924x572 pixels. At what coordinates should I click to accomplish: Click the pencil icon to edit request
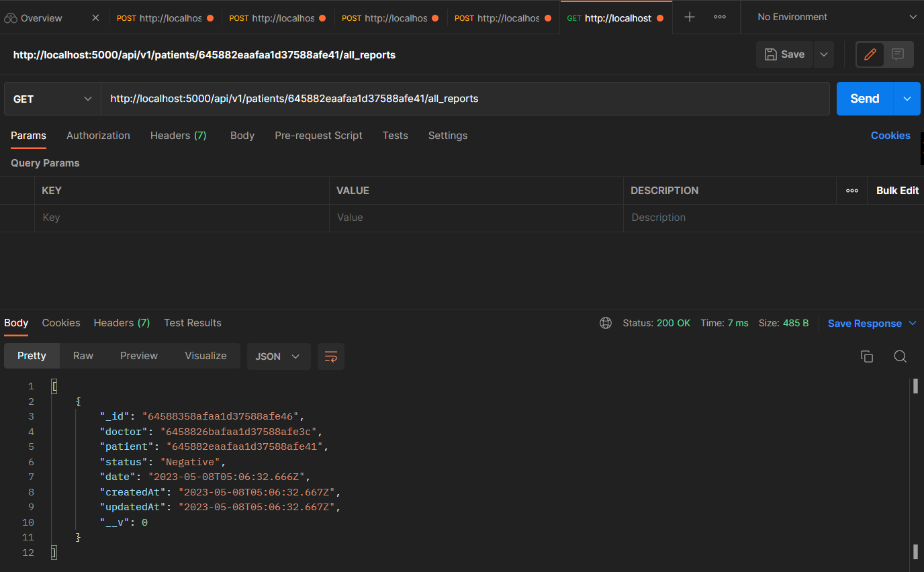click(870, 54)
